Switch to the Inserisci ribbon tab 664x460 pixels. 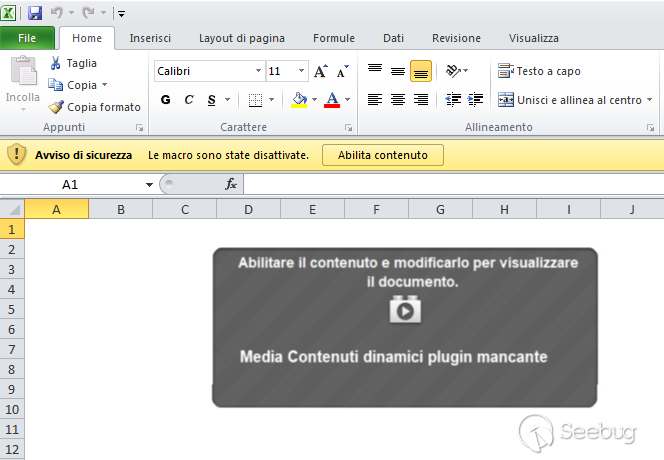pos(150,38)
